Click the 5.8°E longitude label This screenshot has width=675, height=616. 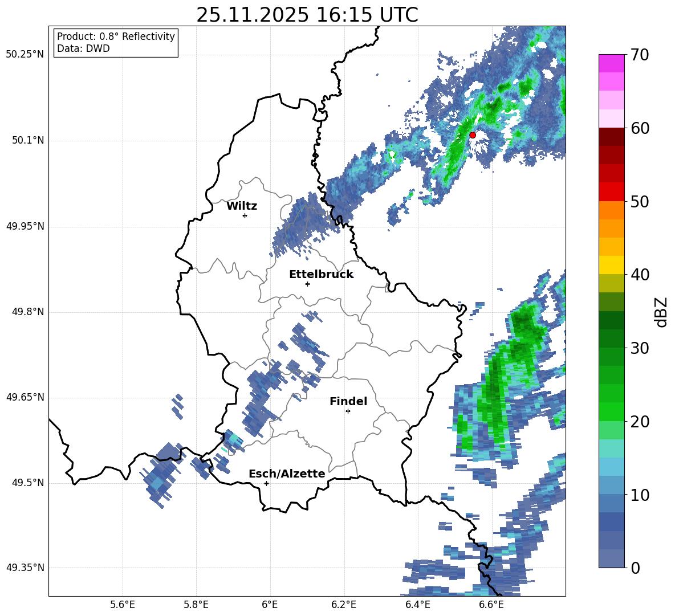196,605
